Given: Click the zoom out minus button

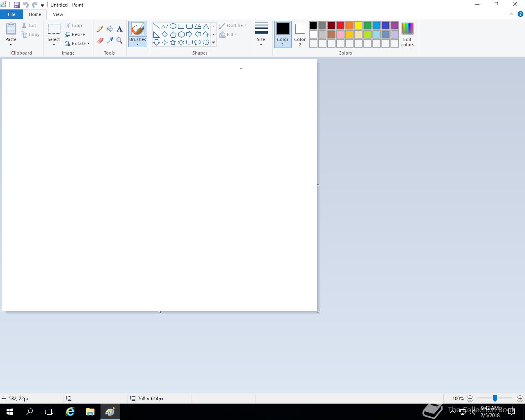Looking at the screenshot, I should coord(470,398).
